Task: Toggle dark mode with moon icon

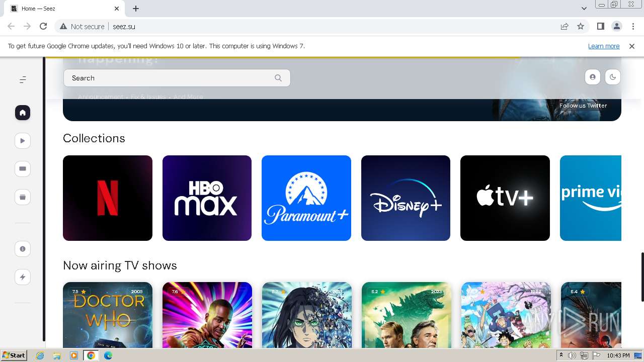Action: point(613,77)
